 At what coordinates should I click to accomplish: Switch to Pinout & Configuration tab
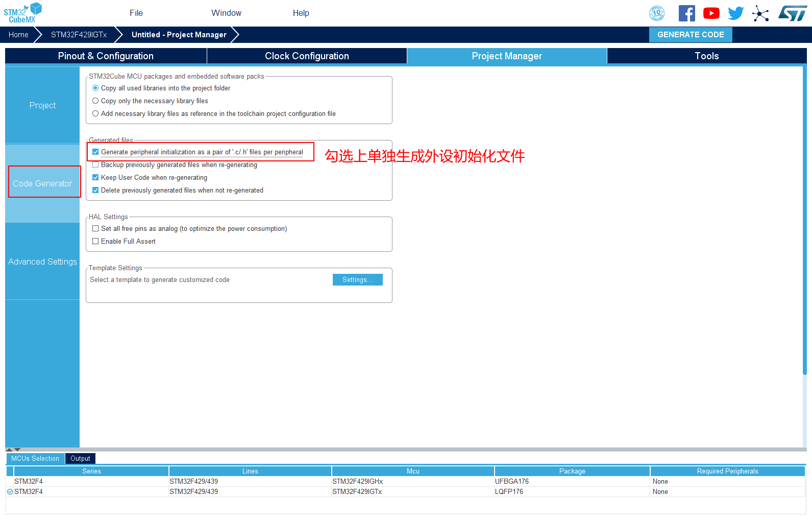click(x=106, y=56)
